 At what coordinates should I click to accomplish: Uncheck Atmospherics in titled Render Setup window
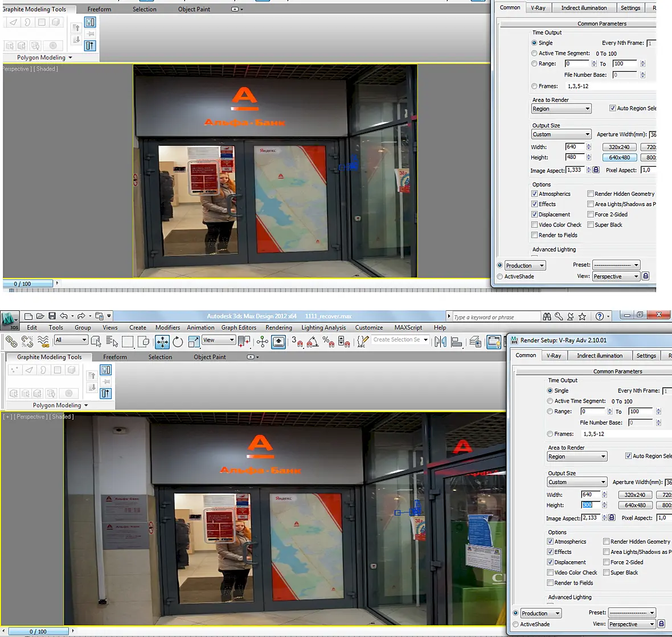[550, 541]
